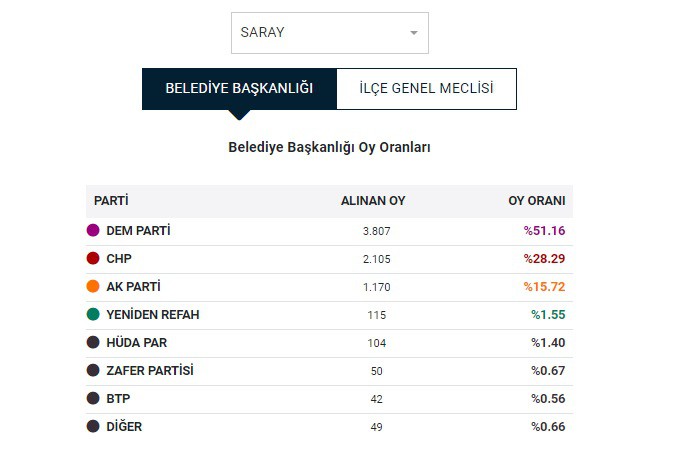Screen dimensions: 690x473
Task: Click the purple DEM PARTİ color dot
Action: (93, 230)
